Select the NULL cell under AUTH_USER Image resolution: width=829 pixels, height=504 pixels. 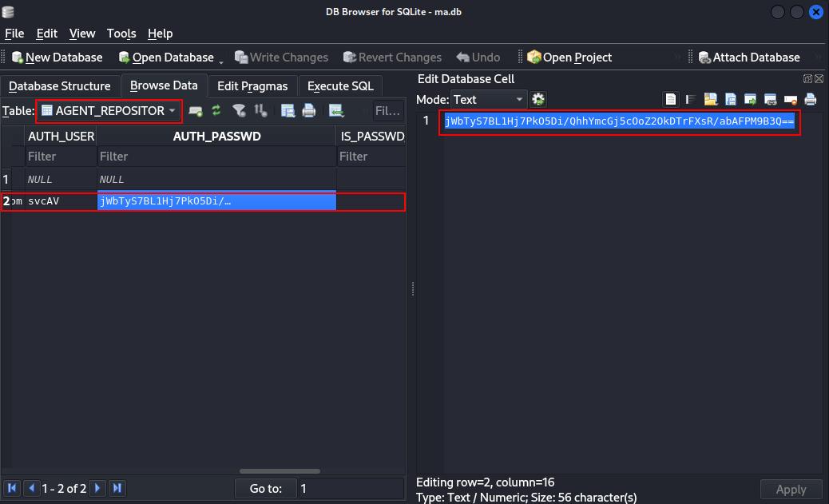tap(61, 179)
